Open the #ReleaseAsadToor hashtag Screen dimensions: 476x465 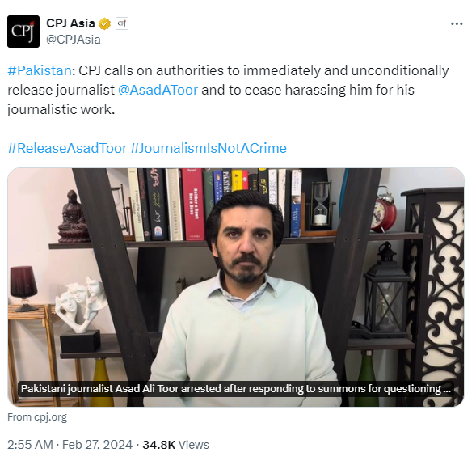pyautogui.click(x=67, y=148)
